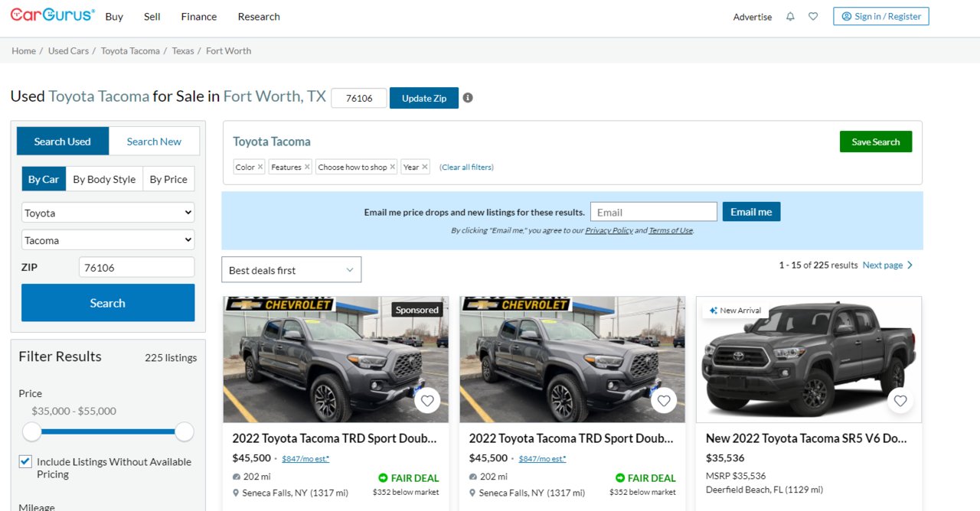Switch to the Search Used tab

pos(62,142)
